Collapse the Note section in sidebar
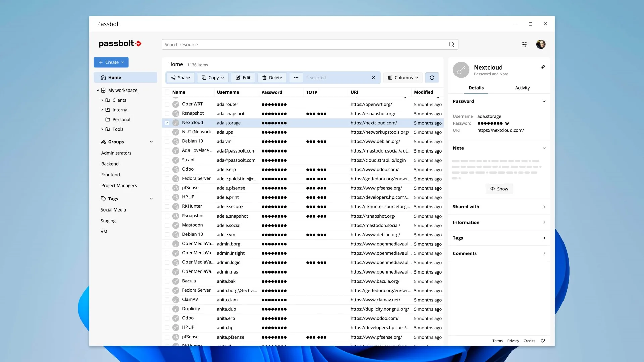Image resolution: width=644 pixels, height=362 pixels. 544,148
